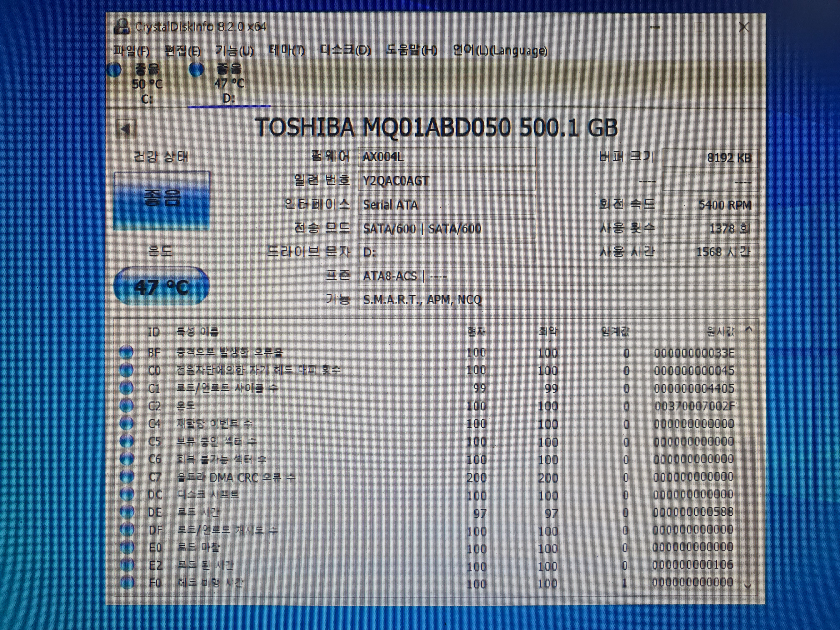The height and width of the screenshot is (630, 840).
Task: Click status circle for C7 row
Action: [x=127, y=477]
